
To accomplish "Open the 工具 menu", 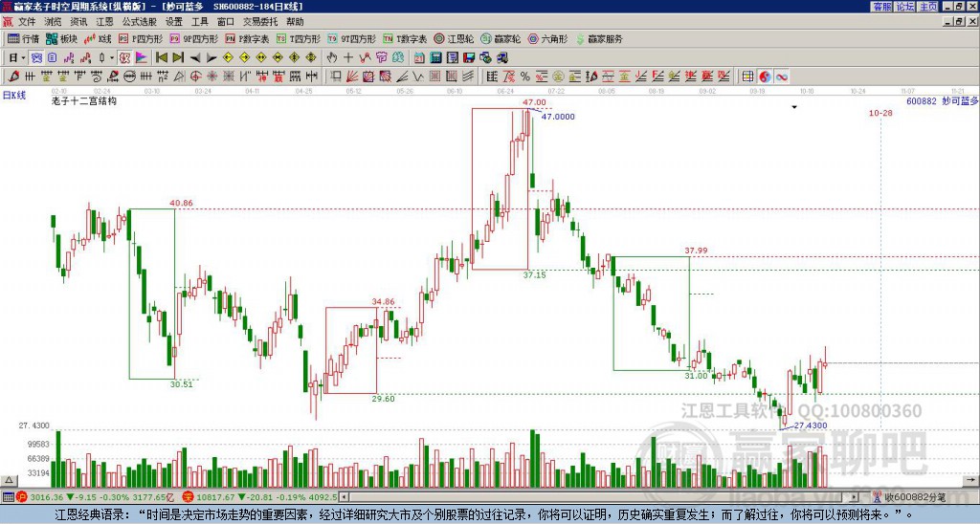I will [199, 22].
